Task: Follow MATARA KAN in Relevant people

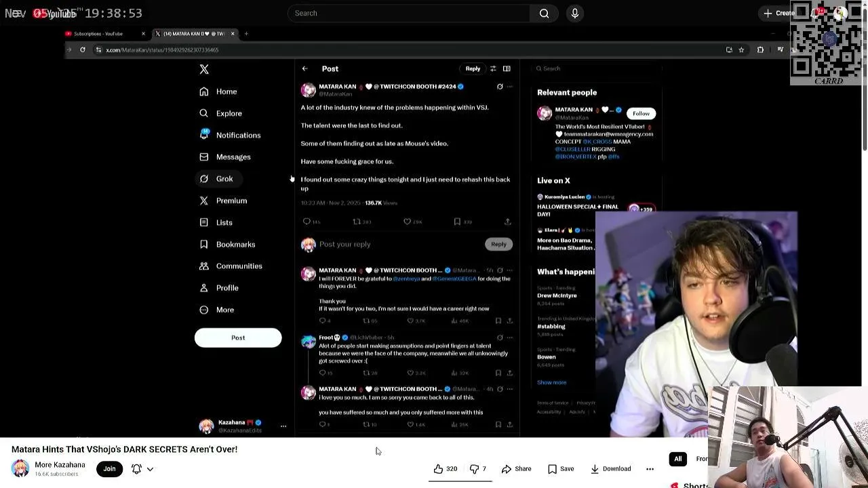Action: (641, 113)
